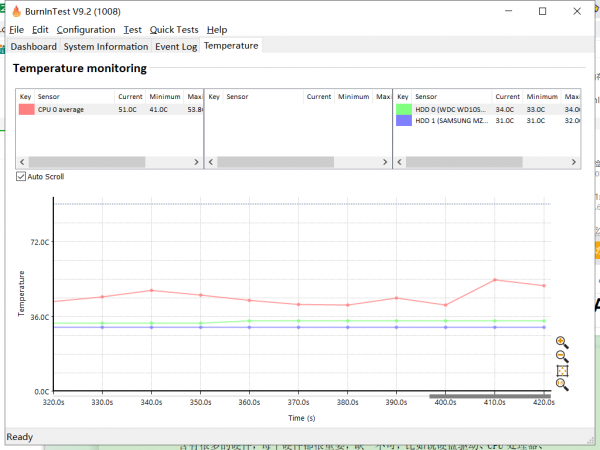Screen dimensions: 600x450
Task: Open the Configuration menu
Action: (x=86, y=29)
